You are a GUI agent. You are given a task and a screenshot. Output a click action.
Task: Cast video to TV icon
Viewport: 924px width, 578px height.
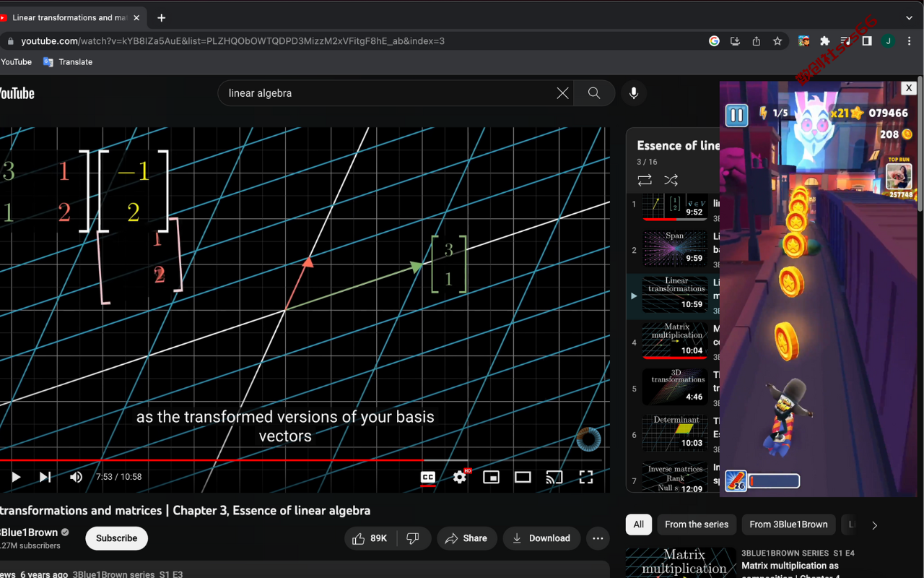coord(554,477)
